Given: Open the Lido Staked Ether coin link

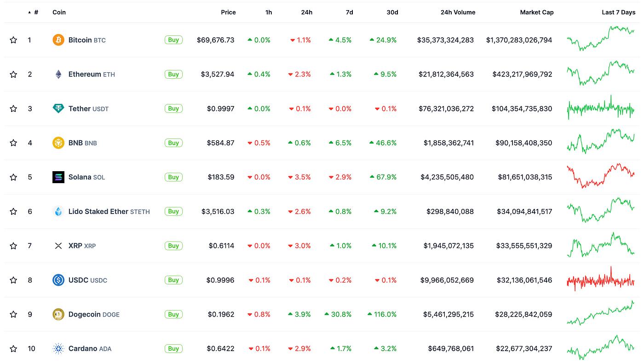Looking at the screenshot, I should point(98,212).
